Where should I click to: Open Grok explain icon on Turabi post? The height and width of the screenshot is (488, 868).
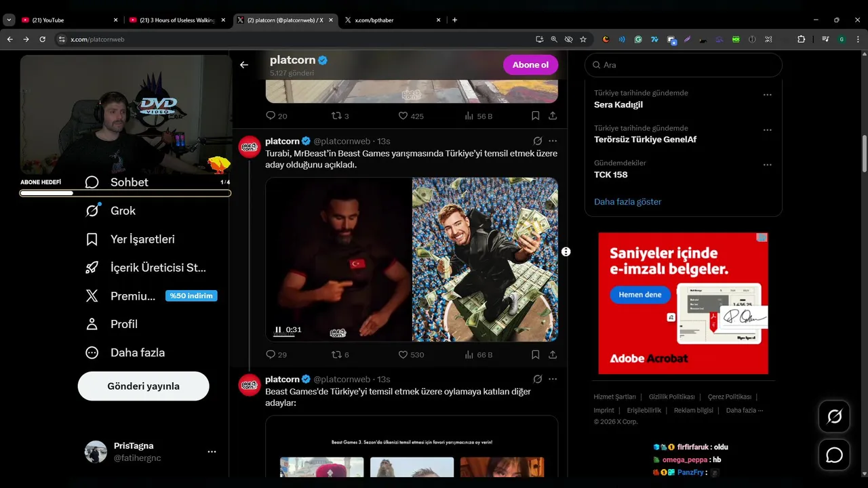[538, 141]
